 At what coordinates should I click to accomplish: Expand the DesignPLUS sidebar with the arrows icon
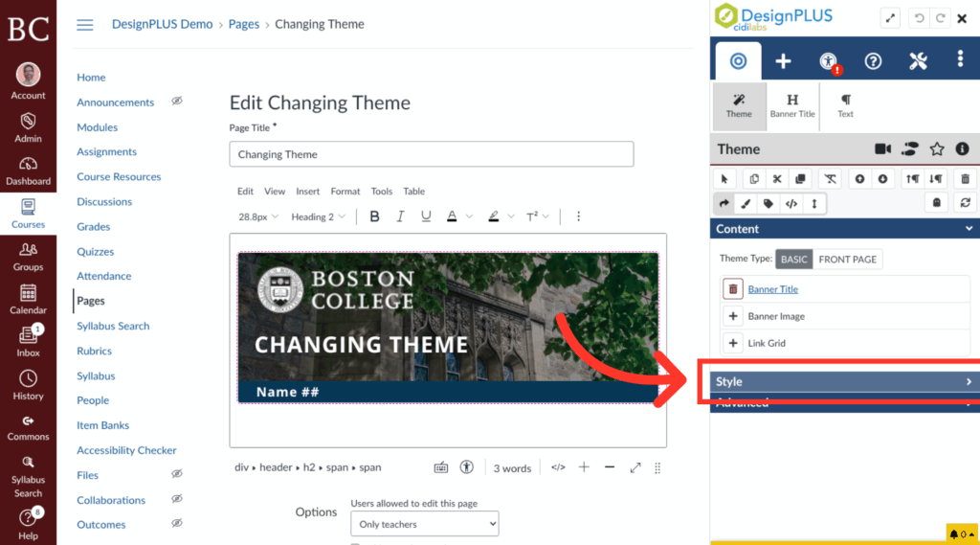point(890,18)
